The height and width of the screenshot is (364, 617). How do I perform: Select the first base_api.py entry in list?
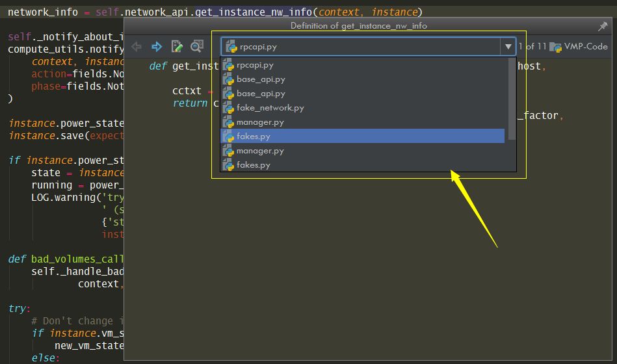coord(362,79)
